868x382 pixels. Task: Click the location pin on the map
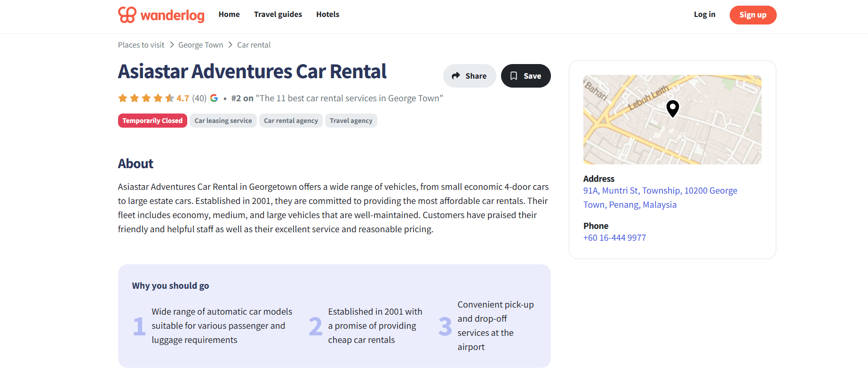(673, 108)
